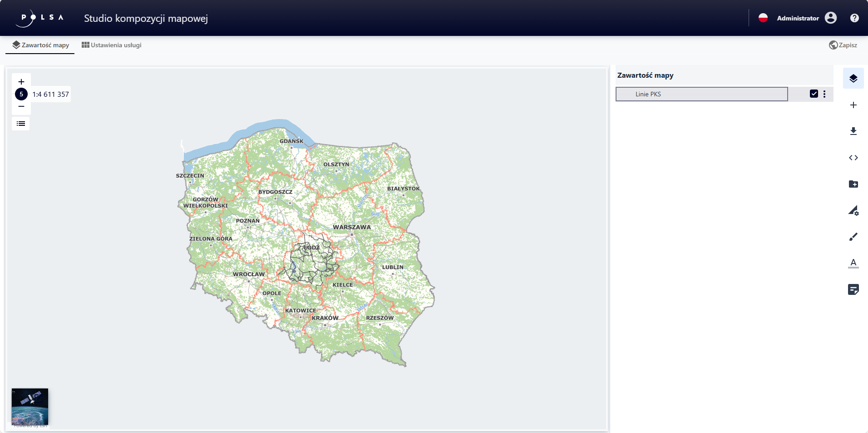
Task: Toggle visibility checkbox for Linie PKS layer
Action: point(814,94)
